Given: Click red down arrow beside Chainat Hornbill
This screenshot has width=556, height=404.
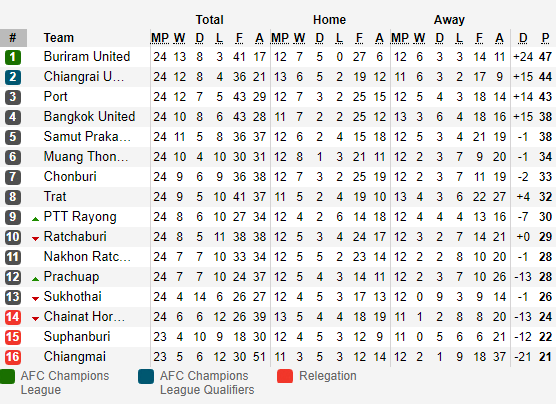Looking at the screenshot, I should point(35,319).
